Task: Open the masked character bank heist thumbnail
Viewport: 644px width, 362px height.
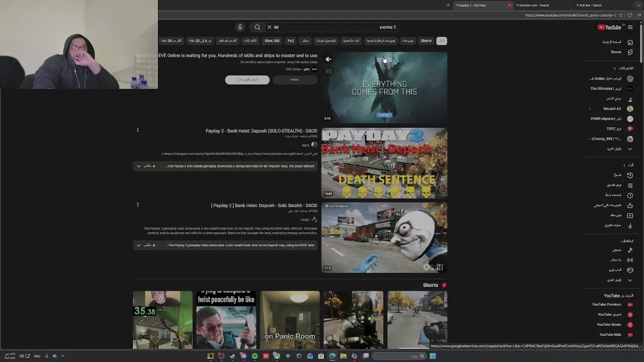Action: pos(384,237)
